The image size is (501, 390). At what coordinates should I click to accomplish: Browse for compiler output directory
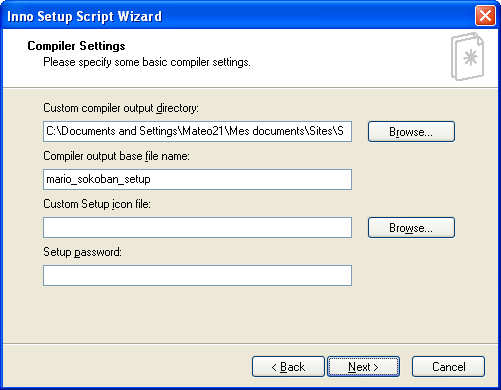(411, 131)
